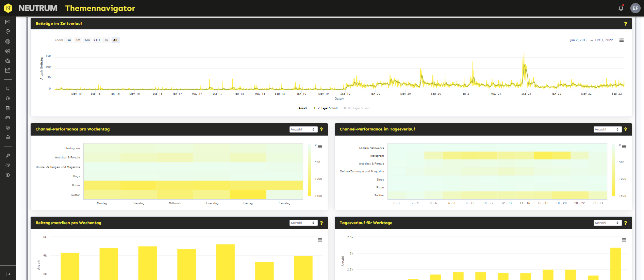This screenshot has height=280, width=644.
Task: Open the notifications bell
Action: point(621,8)
